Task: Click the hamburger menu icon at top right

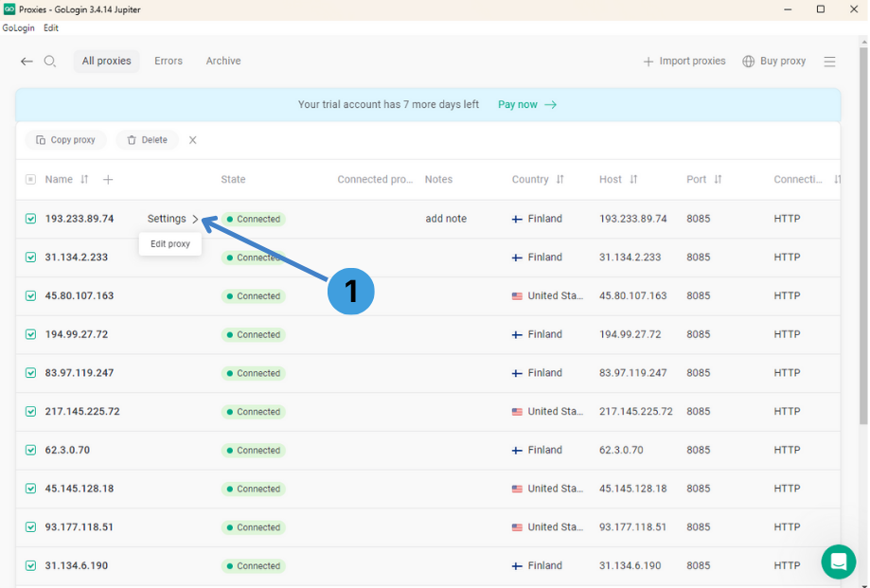Action: click(829, 62)
